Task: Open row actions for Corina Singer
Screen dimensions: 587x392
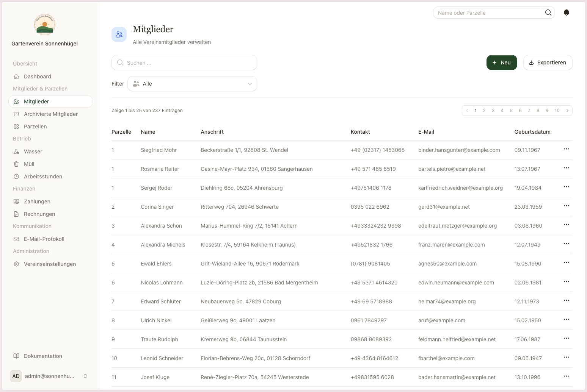Action: pyautogui.click(x=567, y=206)
